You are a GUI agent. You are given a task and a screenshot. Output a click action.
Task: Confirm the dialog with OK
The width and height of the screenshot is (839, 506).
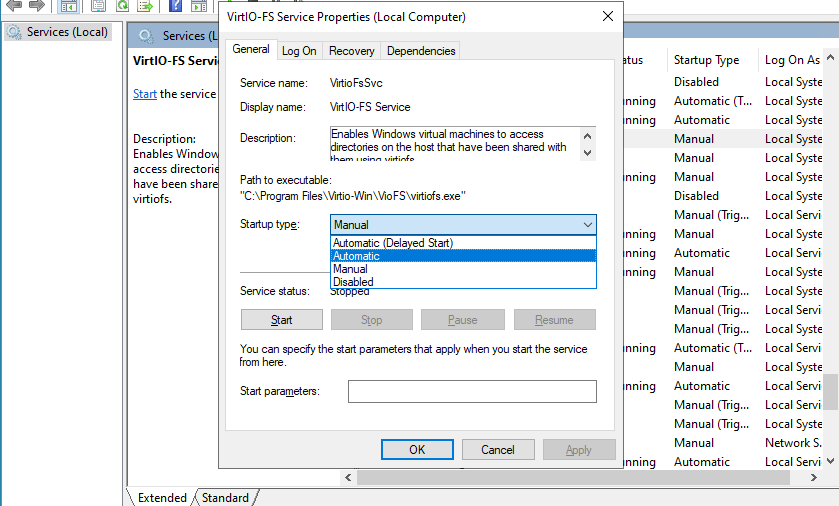pos(417,450)
